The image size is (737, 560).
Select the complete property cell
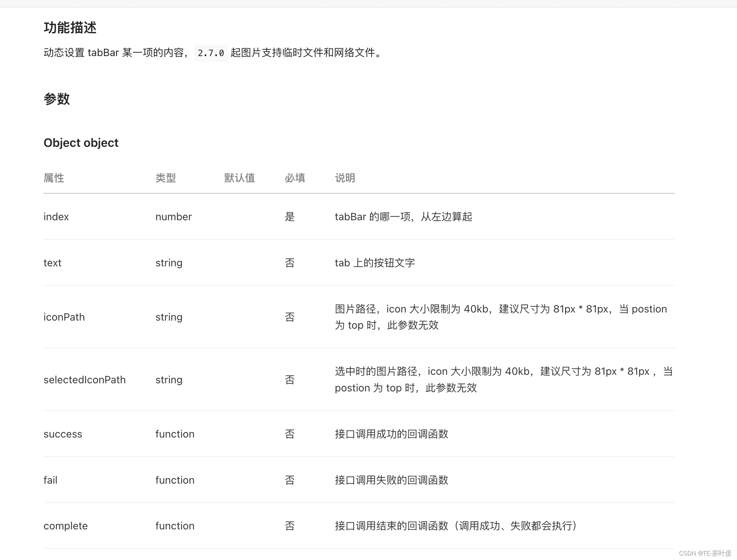[x=66, y=526]
